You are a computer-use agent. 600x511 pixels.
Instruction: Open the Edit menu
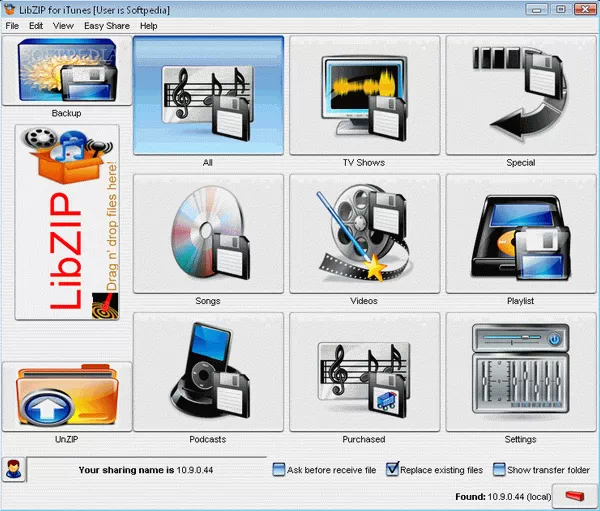click(36, 26)
